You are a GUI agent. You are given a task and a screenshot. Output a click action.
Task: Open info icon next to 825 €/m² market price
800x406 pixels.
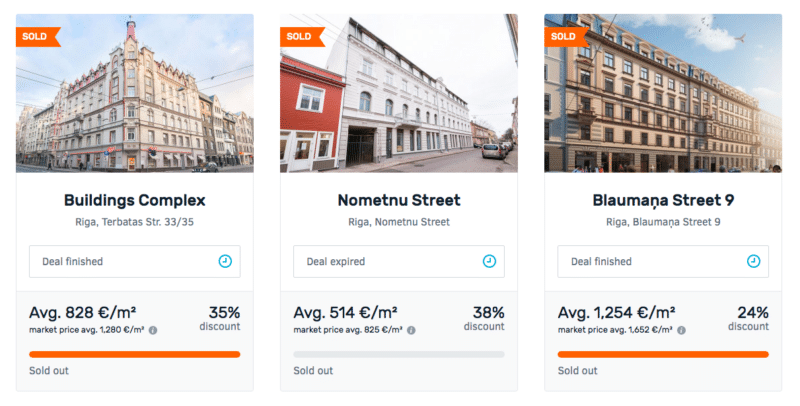point(411,331)
